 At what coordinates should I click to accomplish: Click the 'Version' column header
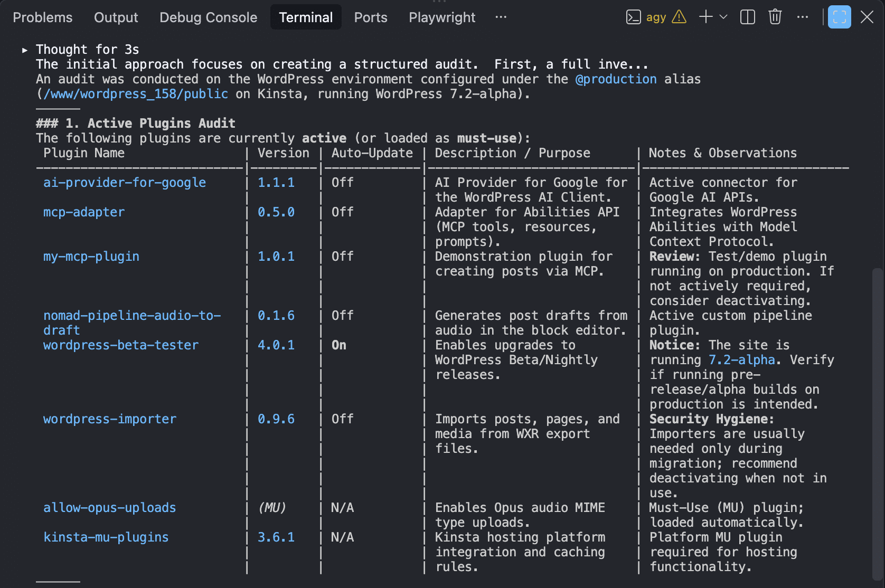(x=284, y=153)
